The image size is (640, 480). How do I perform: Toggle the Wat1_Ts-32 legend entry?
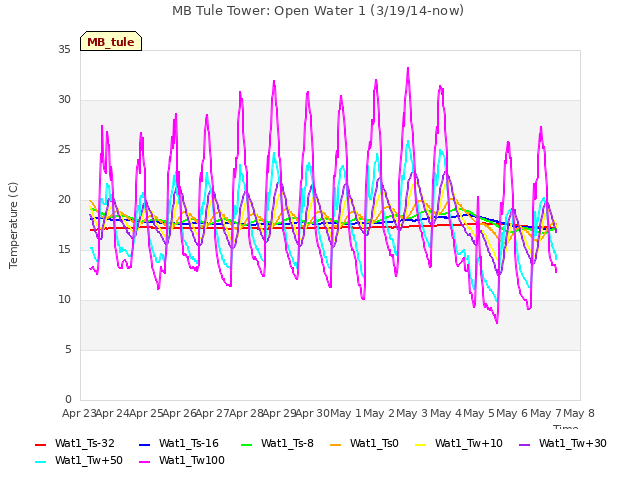(75, 444)
